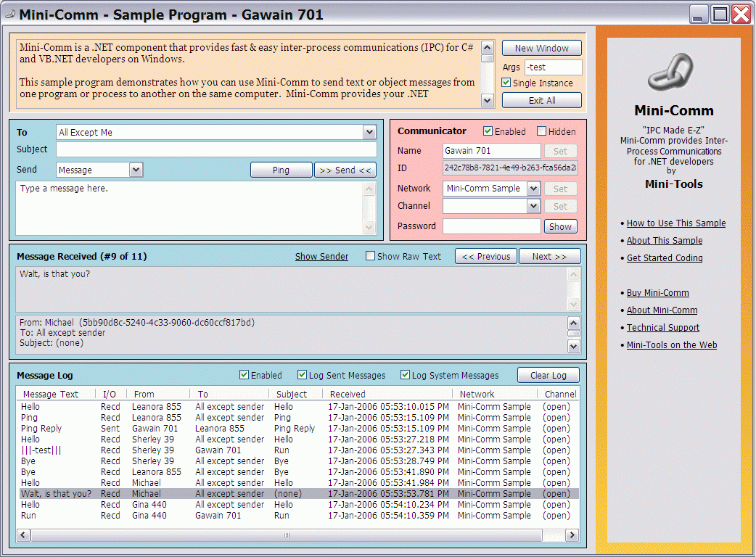
Task: Enable the Hidden communicator checkbox
Action: (x=541, y=131)
